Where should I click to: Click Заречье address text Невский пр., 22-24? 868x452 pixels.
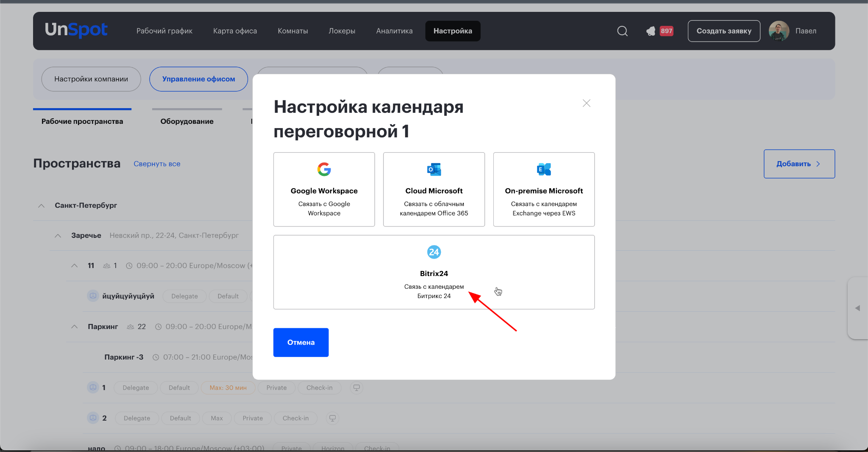[x=174, y=236]
